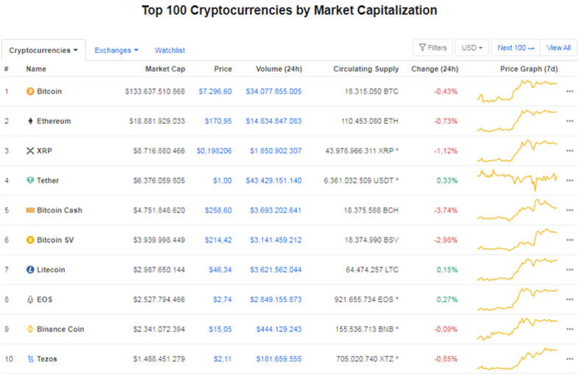588x374 pixels.
Task: Click the Ethereum logo icon
Action: [30, 121]
